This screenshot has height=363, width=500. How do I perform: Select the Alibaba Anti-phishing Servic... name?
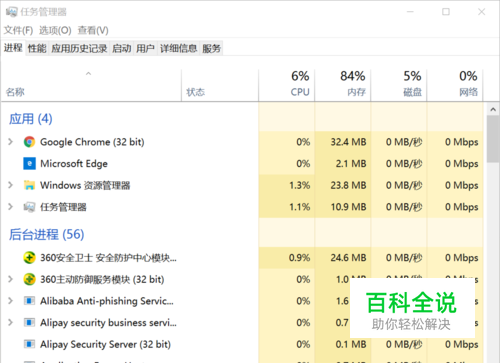[x=107, y=301]
